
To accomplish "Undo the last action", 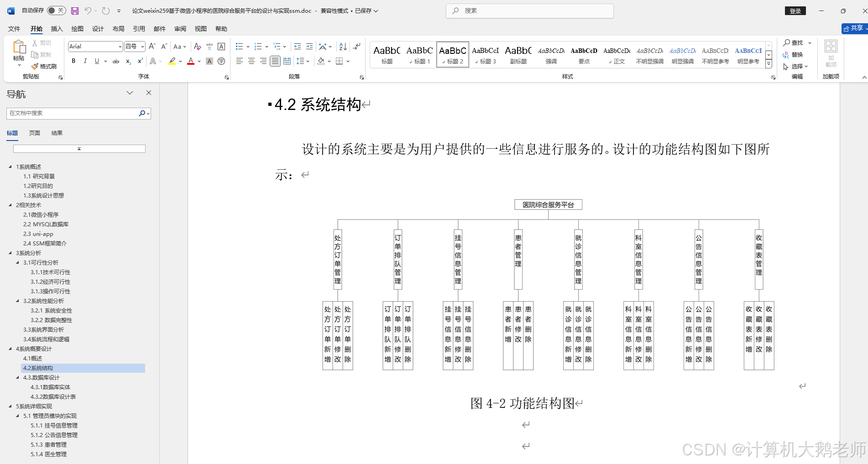I will (x=88, y=10).
